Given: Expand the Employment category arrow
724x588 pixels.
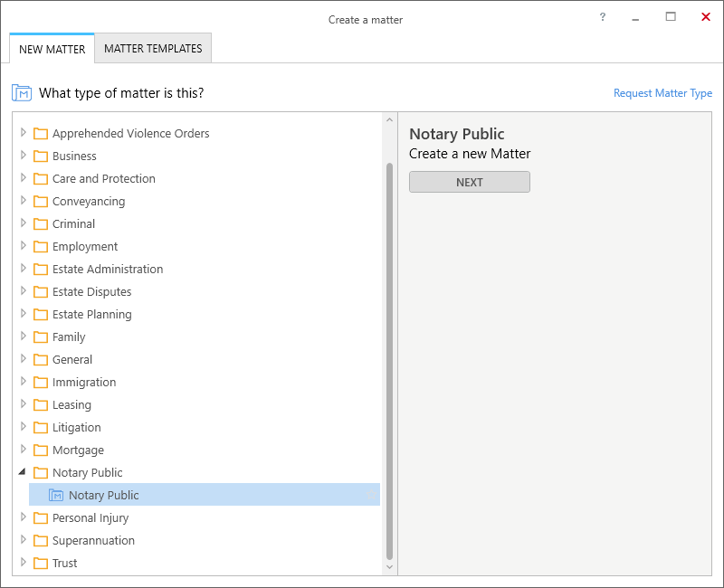Looking at the screenshot, I should [24, 246].
